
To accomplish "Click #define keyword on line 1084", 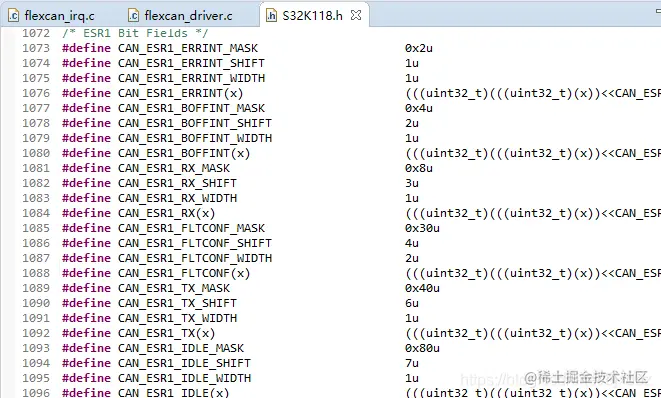I will pos(86,213).
